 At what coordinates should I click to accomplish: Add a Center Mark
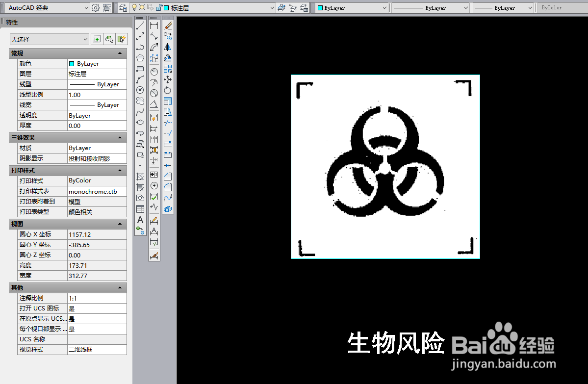click(154, 186)
